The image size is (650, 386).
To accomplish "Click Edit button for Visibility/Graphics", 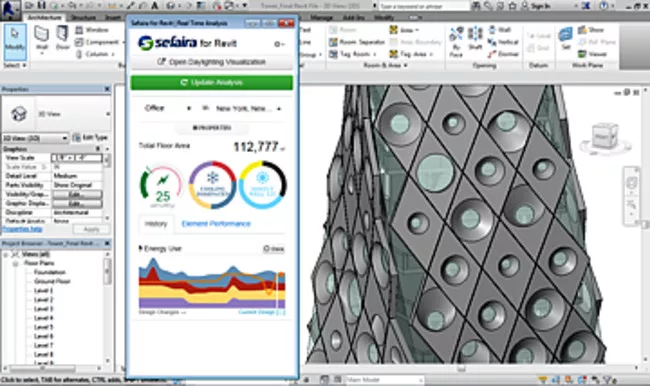I will (x=77, y=194).
